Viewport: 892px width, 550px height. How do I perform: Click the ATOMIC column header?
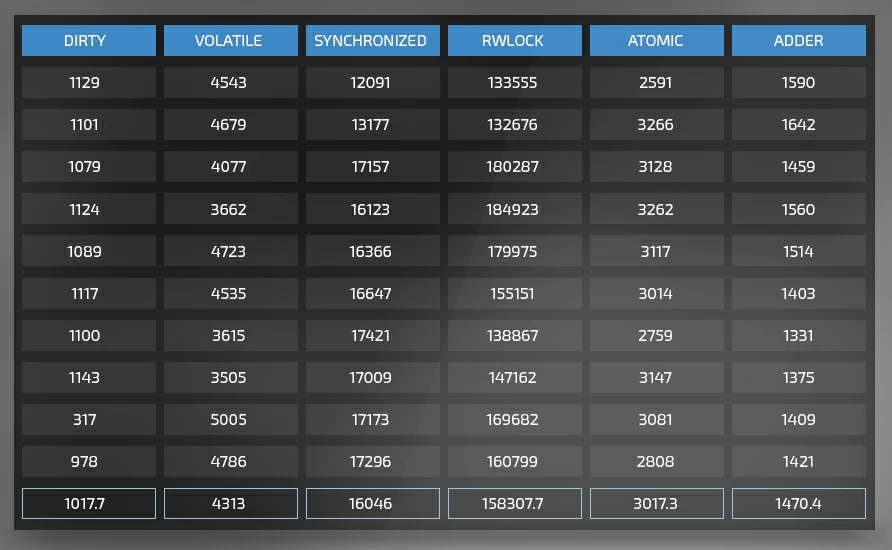click(x=657, y=40)
